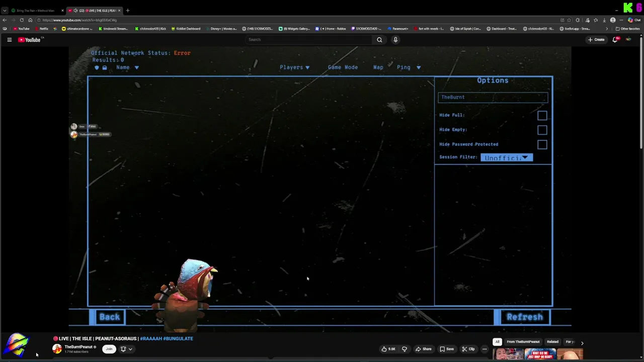The image size is (644, 362).
Task: Tick the Hide Empty checkbox
Action: point(542,130)
